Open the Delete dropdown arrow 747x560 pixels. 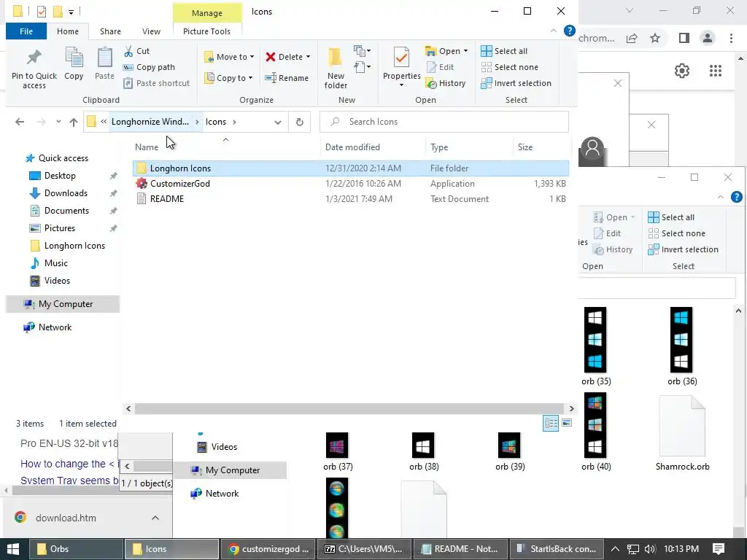[309, 57]
